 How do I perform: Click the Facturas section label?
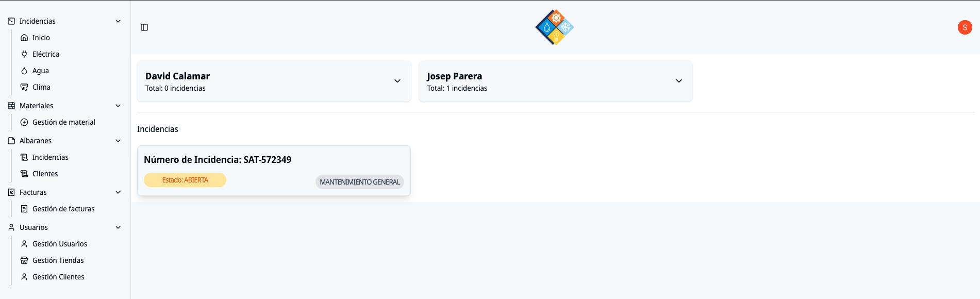tap(33, 192)
